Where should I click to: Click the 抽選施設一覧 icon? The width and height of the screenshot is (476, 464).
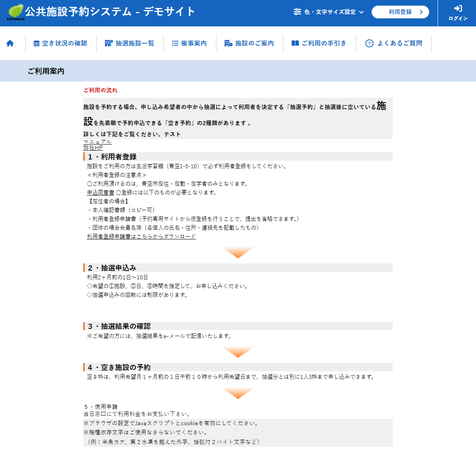(x=108, y=43)
